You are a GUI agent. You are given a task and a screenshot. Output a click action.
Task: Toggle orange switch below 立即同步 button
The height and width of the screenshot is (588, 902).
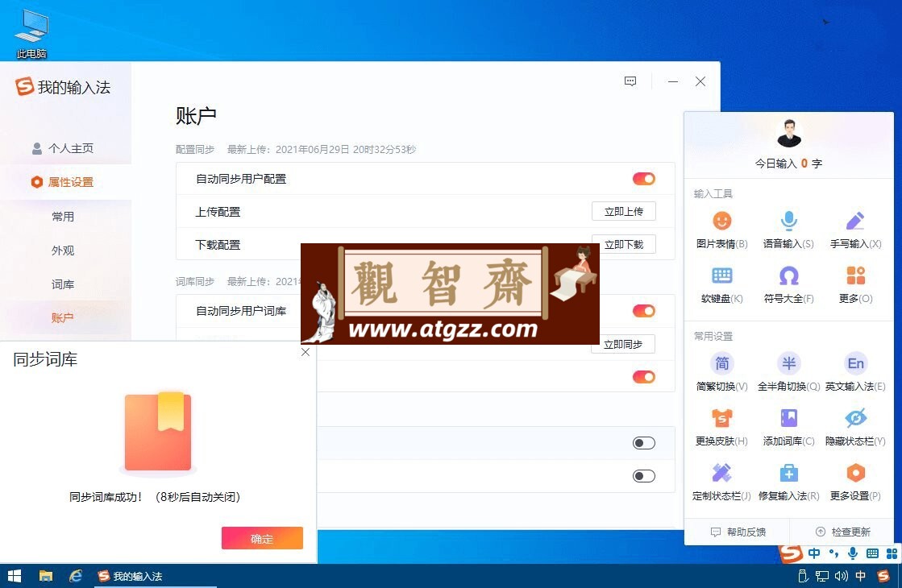click(x=644, y=377)
